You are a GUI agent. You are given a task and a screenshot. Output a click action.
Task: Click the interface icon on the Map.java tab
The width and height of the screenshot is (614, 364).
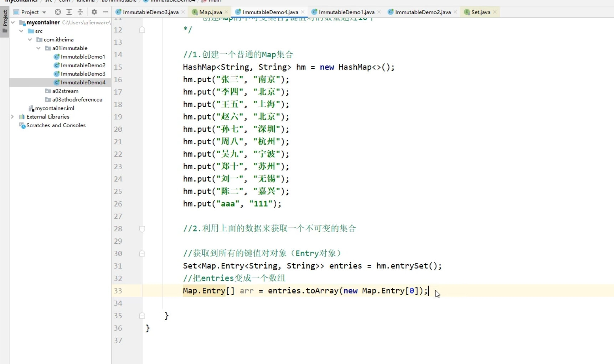[195, 12]
